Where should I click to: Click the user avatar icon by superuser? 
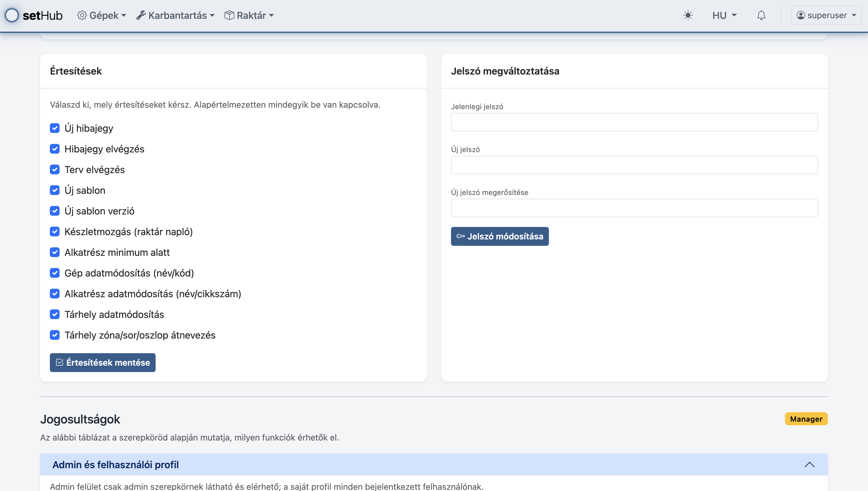801,15
